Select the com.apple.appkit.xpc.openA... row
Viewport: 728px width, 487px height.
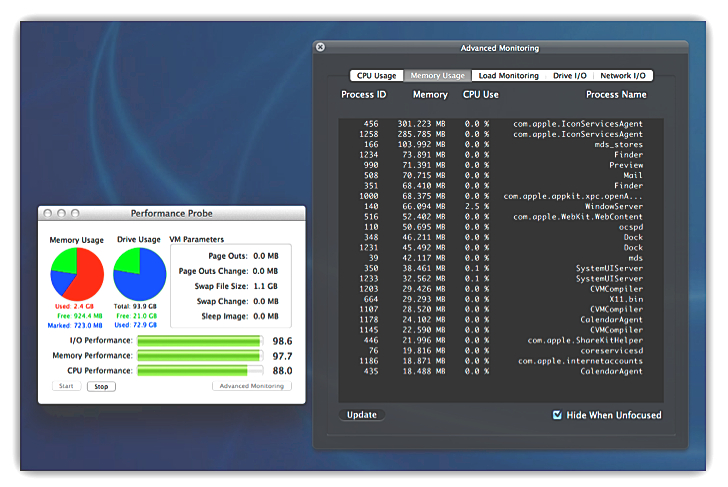pyautogui.click(x=501, y=196)
